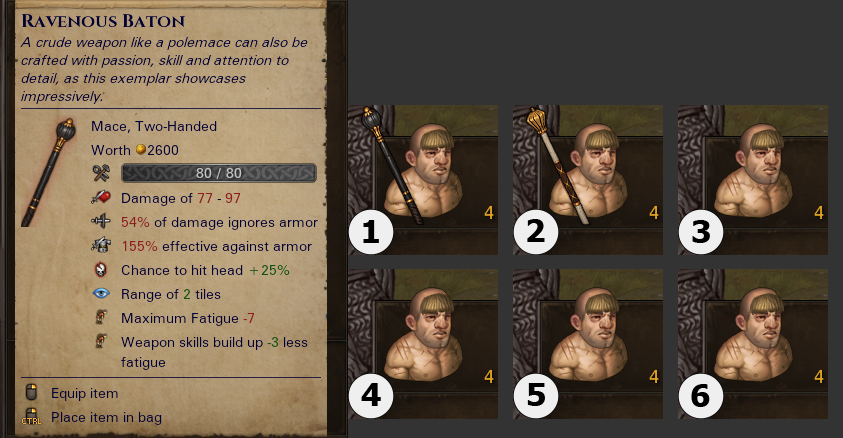
Task: Select portrait 1 with black mace
Action: click(423, 180)
